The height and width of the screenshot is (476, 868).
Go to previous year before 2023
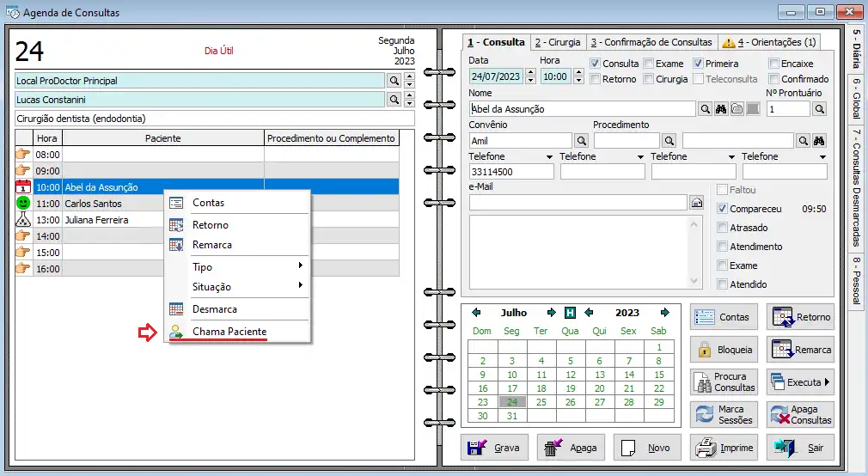coord(589,313)
